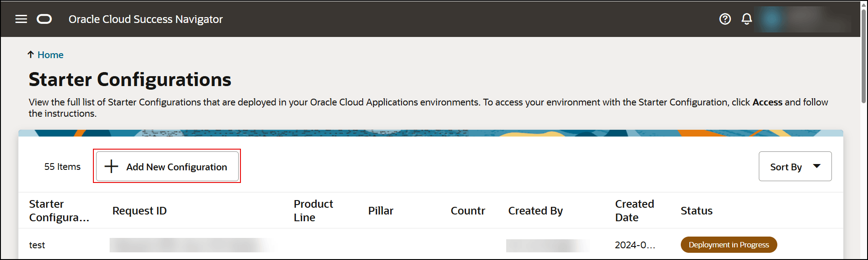Open the help question mark icon
This screenshot has width=868, height=260.
pos(725,19)
